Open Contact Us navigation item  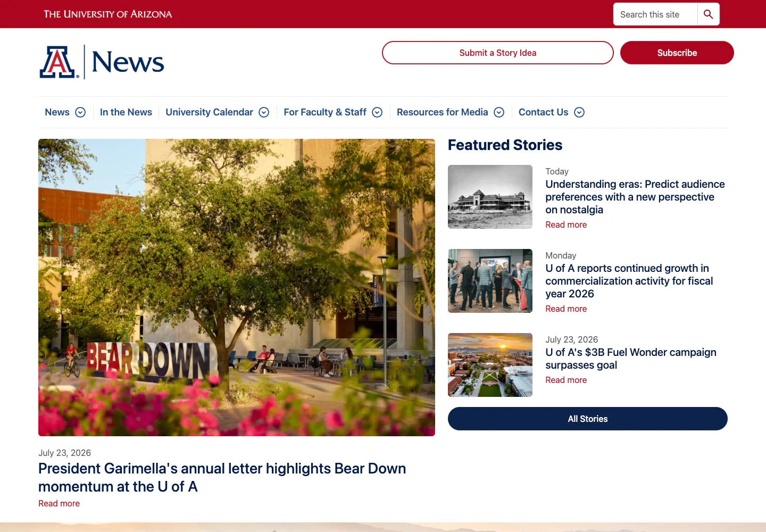543,112
